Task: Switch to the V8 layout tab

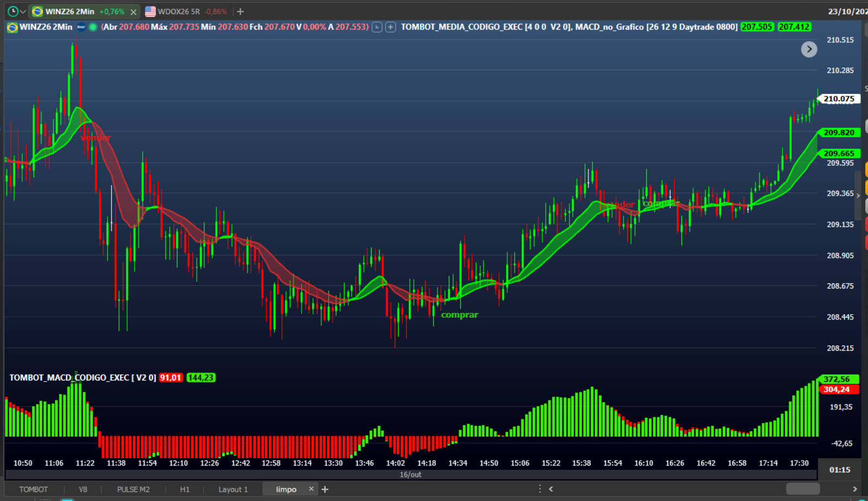Action: point(83,489)
